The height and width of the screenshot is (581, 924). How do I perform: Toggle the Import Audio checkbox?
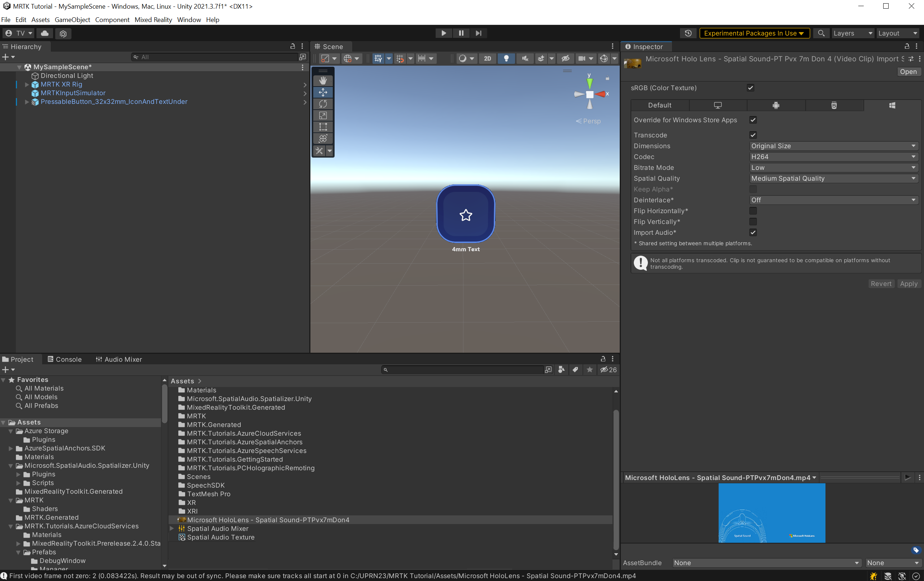click(753, 232)
